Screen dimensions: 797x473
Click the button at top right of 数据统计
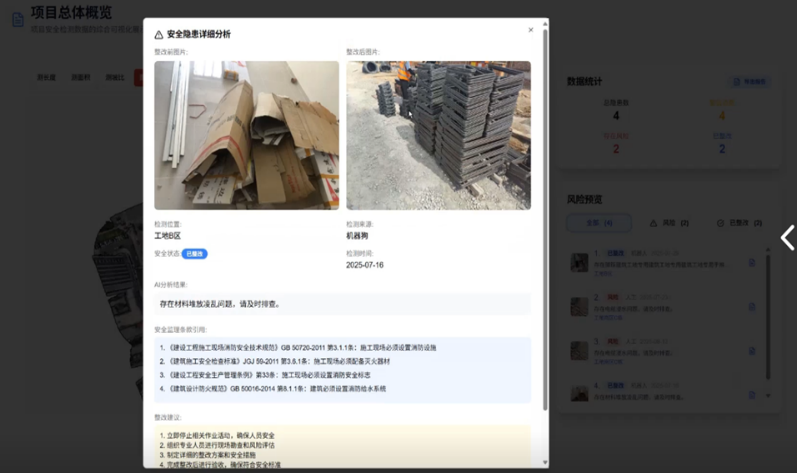pyautogui.click(x=748, y=81)
